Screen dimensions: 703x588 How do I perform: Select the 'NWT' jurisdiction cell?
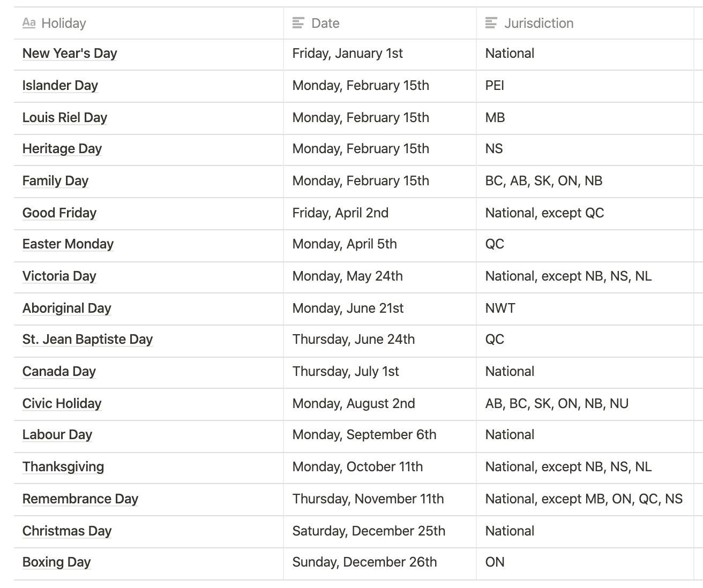[x=585, y=308]
